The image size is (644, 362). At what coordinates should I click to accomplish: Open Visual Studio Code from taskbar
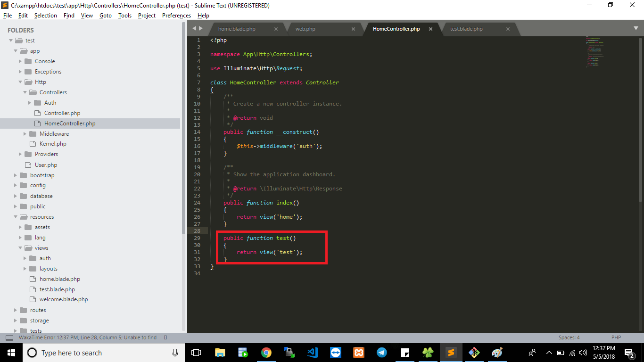coord(312,352)
